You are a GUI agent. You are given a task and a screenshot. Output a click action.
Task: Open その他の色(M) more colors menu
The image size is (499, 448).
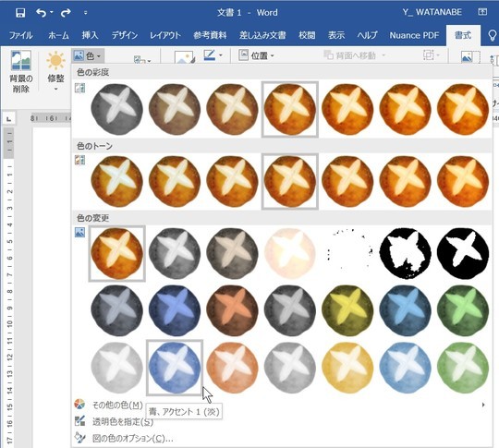coord(117,405)
